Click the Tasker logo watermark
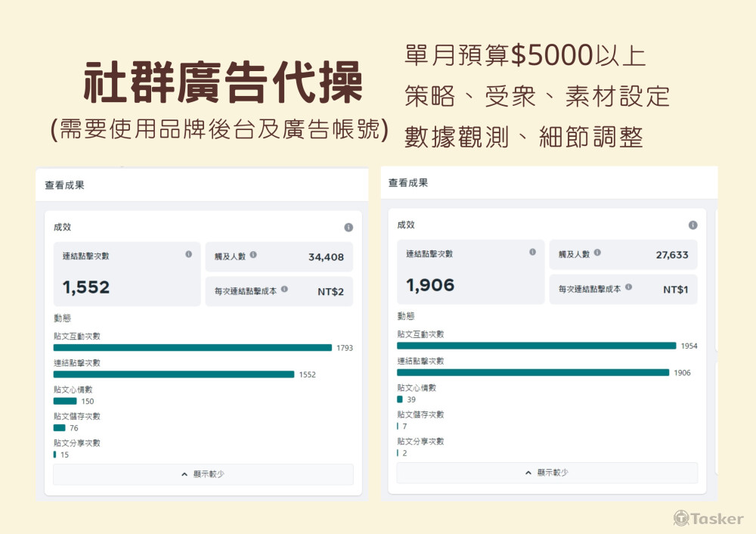This screenshot has width=756, height=534. click(708, 518)
